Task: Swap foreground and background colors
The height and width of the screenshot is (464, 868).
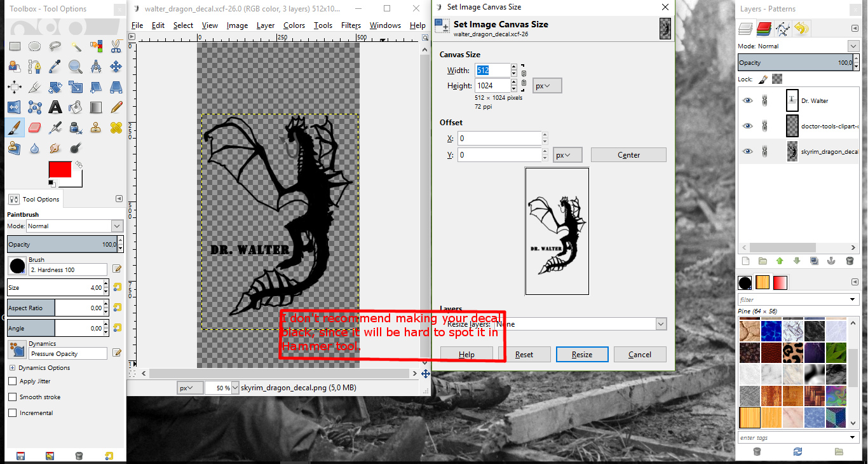Action: [79, 165]
